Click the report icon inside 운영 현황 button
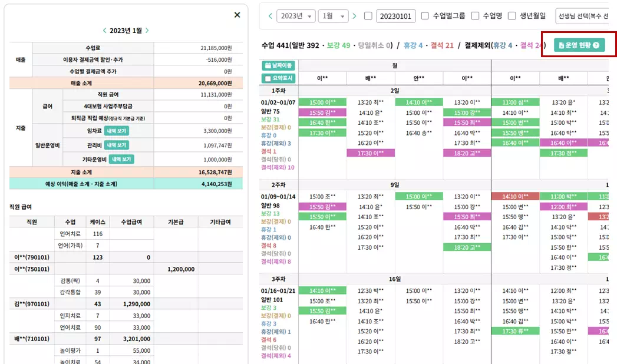The height and width of the screenshot is (364, 617). tap(561, 46)
